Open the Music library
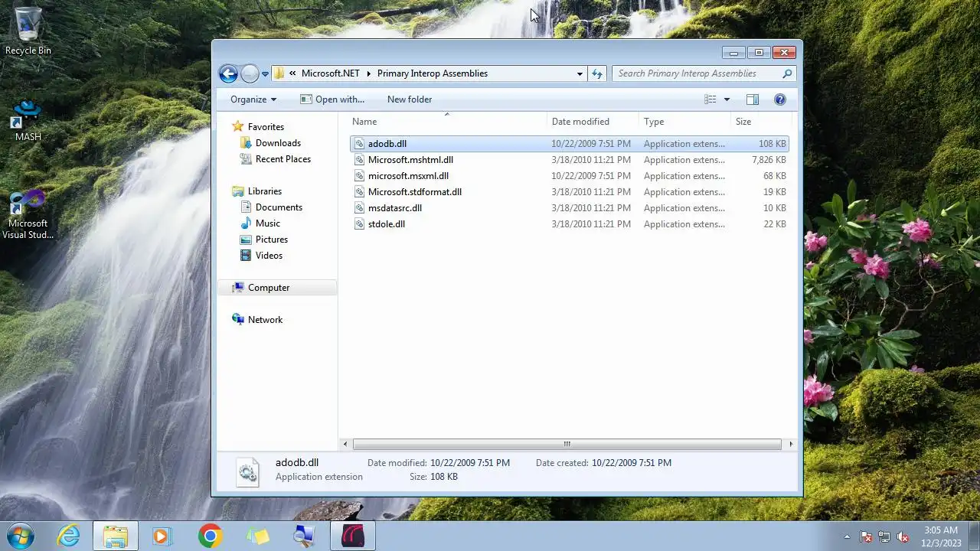This screenshot has width=980, height=551. point(268,223)
